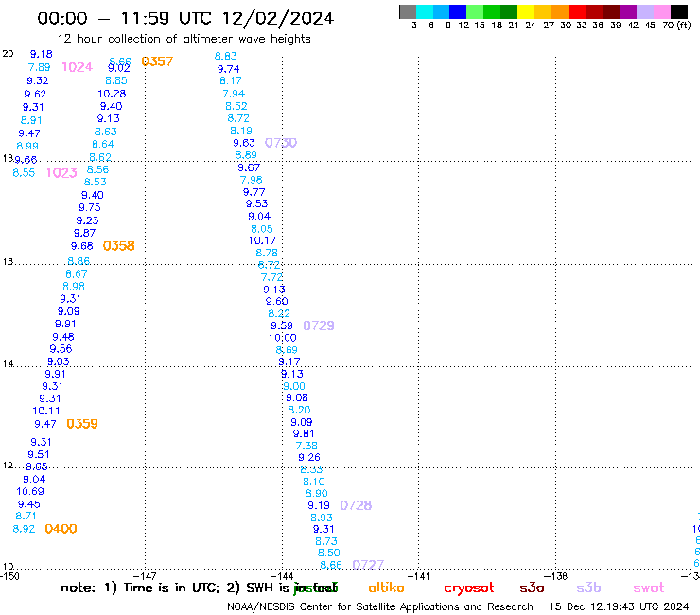The height and width of the screenshot is (615, 700).
Task: Click the '70 (ft)' legend label
Action: pyautogui.click(x=676, y=25)
